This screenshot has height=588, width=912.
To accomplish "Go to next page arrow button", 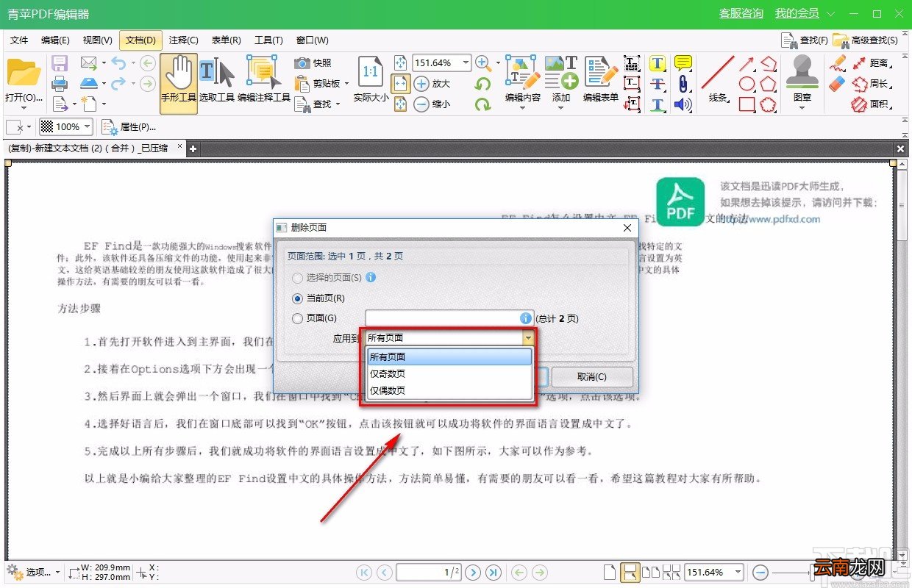I will tap(474, 572).
